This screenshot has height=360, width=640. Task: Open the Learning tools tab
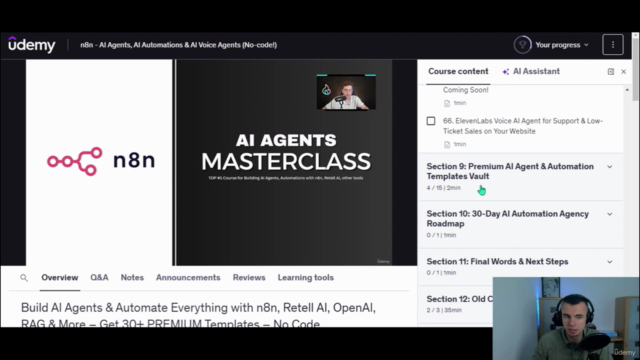[x=306, y=278]
